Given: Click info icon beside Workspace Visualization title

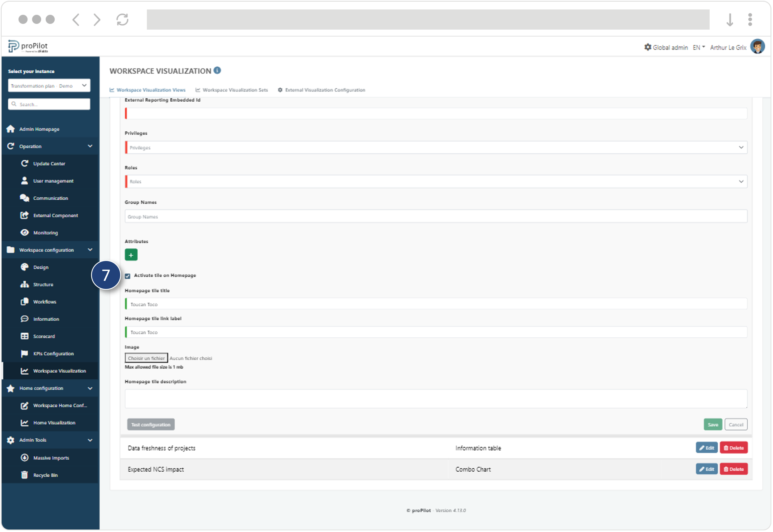Looking at the screenshot, I should (x=217, y=71).
